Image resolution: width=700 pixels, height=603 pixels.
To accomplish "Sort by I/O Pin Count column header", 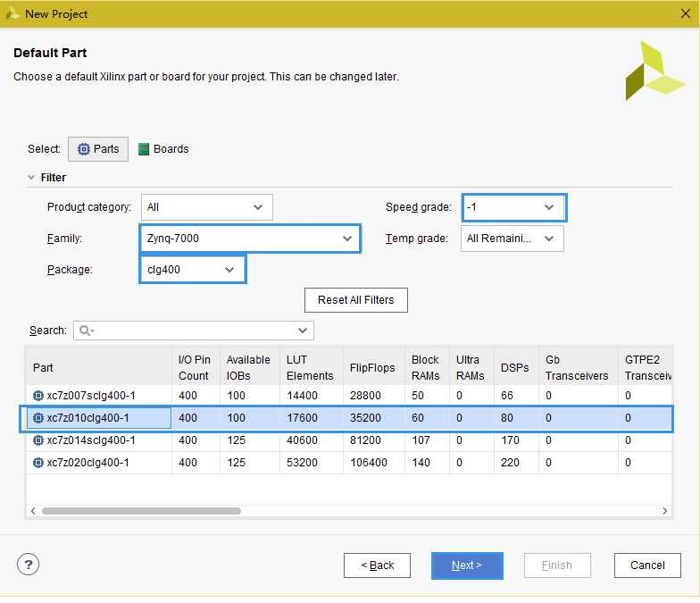I will pyautogui.click(x=196, y=367).
